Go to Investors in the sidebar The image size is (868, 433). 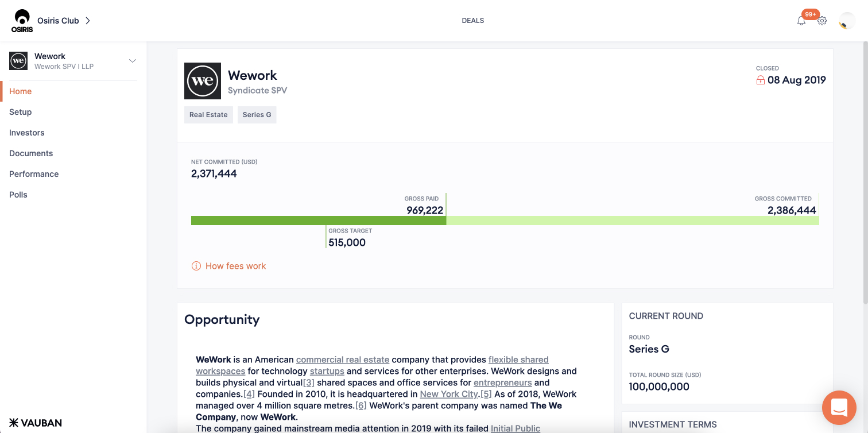pyautogui.click(x=27, y=133)
